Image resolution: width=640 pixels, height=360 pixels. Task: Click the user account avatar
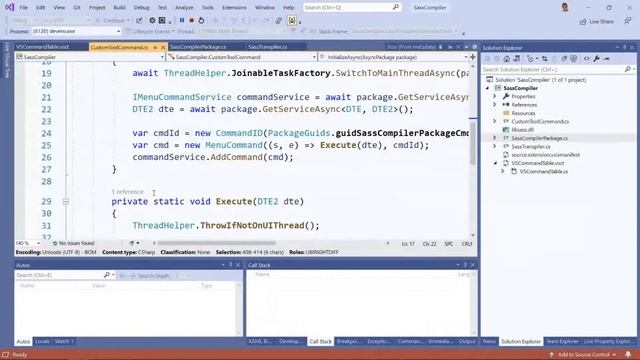click(565, 7)
